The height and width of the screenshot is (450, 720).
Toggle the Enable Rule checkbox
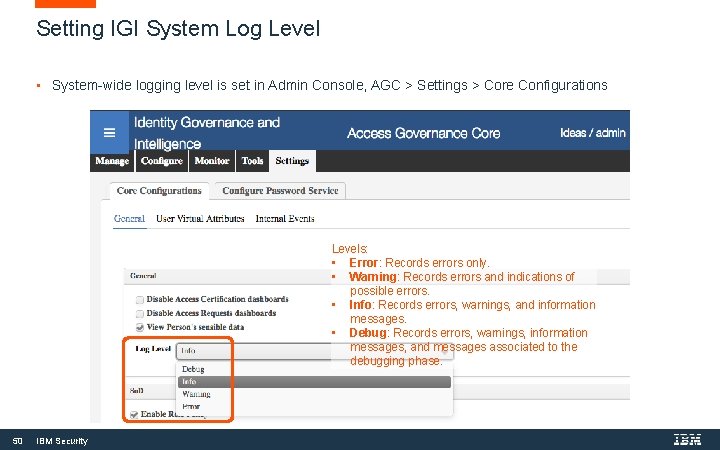[134, 415]
